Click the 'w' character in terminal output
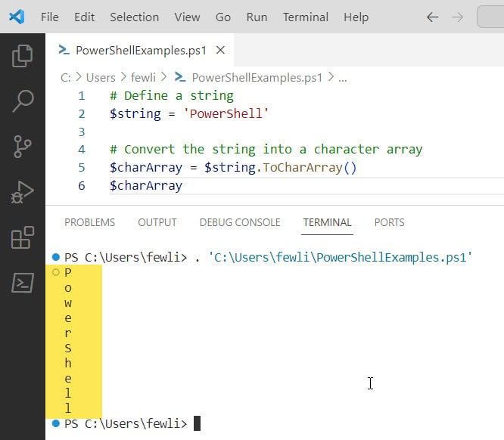Viewport: 504px width, 440px height. coord(68,303)
